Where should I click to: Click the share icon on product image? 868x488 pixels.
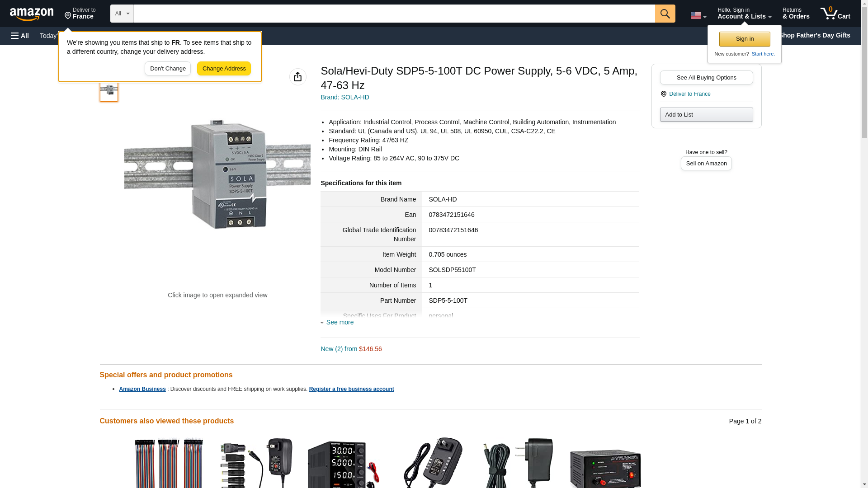click(x=297, y=77)
